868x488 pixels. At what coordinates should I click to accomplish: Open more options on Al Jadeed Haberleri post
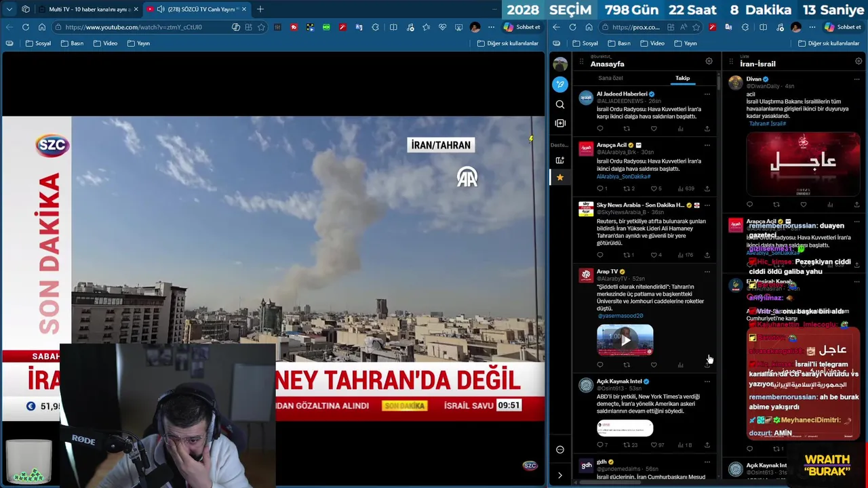[707, 94]
